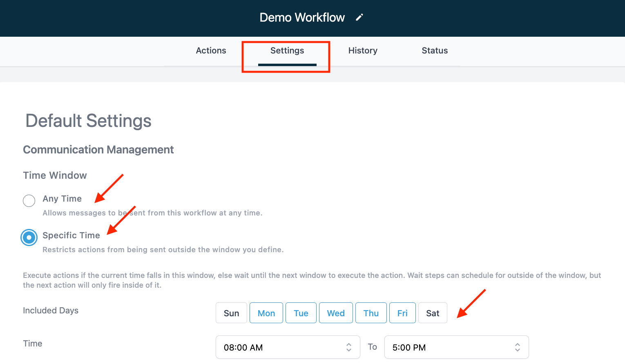Click the Any Time label text

[x=62, y=199]
